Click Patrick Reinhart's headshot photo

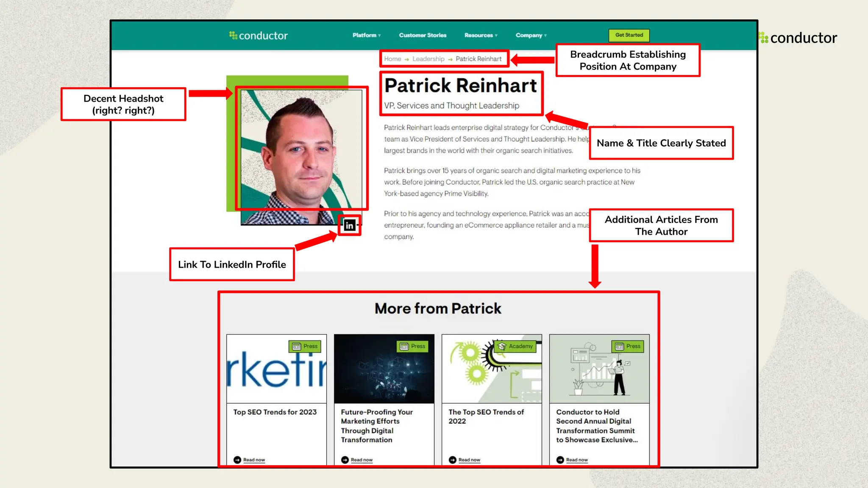(x=301, y=157)
